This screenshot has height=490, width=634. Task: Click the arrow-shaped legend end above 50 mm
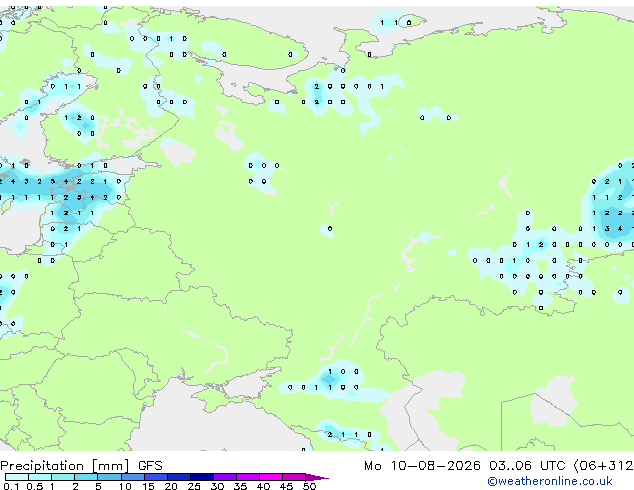(317, 477)
